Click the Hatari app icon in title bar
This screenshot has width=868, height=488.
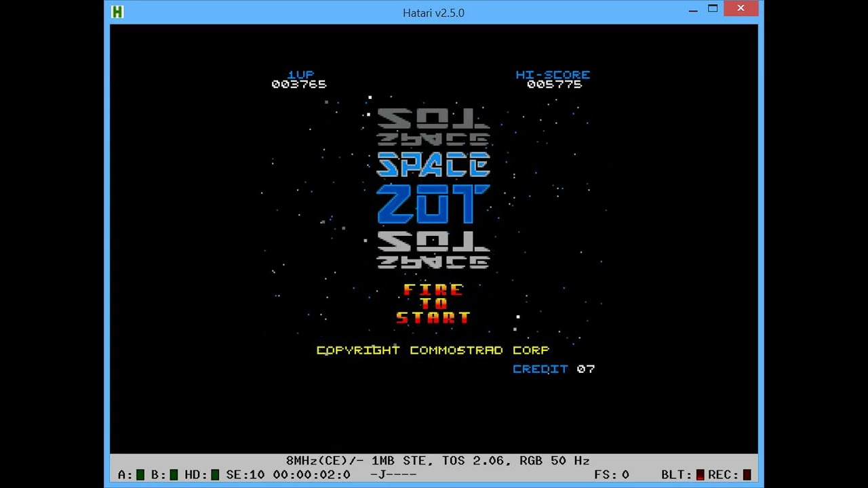click(117, 12)
